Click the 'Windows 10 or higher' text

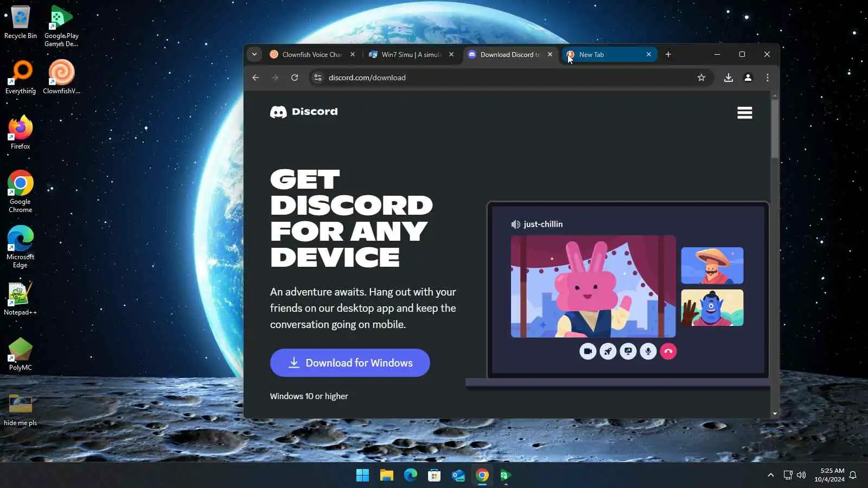(309, 396)
